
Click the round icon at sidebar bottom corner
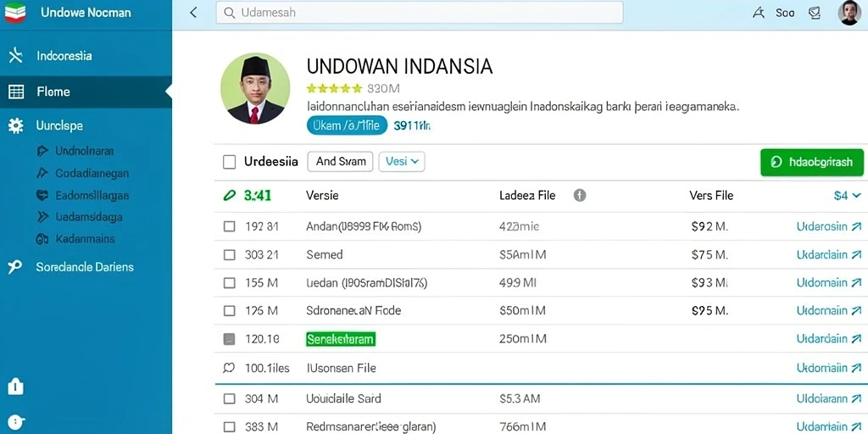pyautogui.click(x=16, y=422)
